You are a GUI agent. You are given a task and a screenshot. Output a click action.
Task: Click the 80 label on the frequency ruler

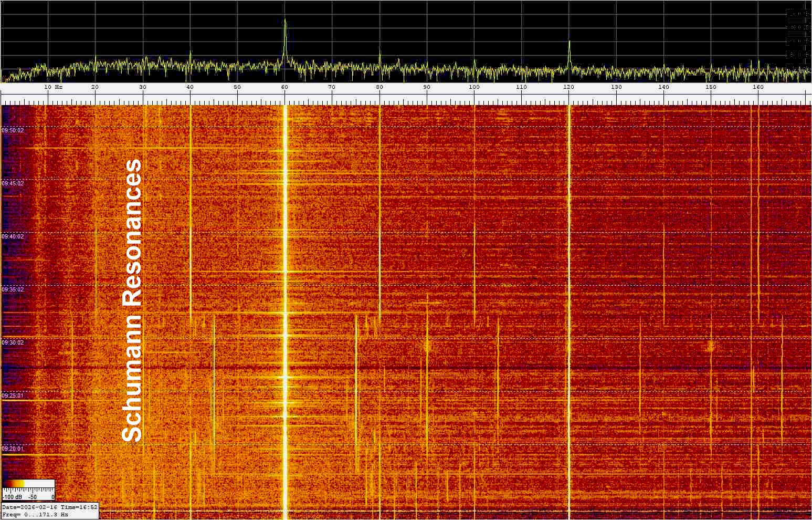click(x=379, y=87)
